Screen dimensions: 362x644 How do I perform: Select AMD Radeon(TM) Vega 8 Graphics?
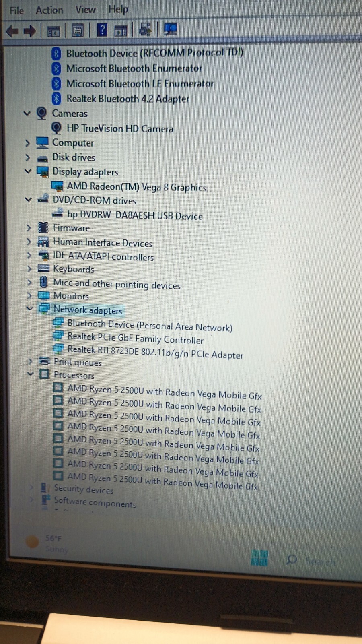click(x=136, y=187)
